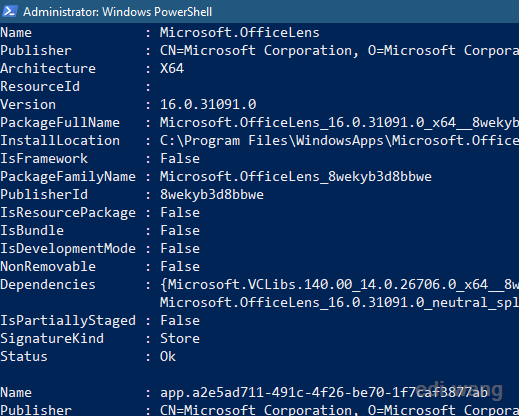Image resolution: width=519 pixels, height=416 pixels.
Task: Click the NonRemovable False value
Action: [x=180, y=266]
